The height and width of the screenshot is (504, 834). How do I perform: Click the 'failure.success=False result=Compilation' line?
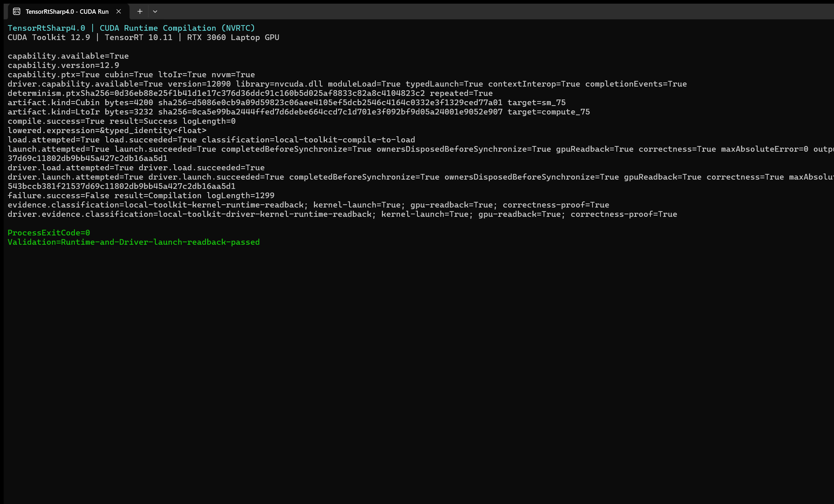coord(141,195)
